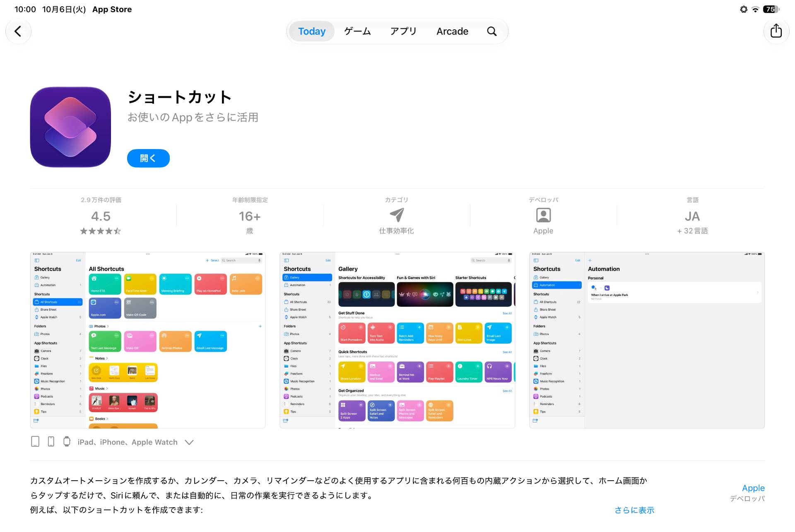Tap the + 32 言語 text
The width and height of the screenshot is (795, 532).
point(692,231)
